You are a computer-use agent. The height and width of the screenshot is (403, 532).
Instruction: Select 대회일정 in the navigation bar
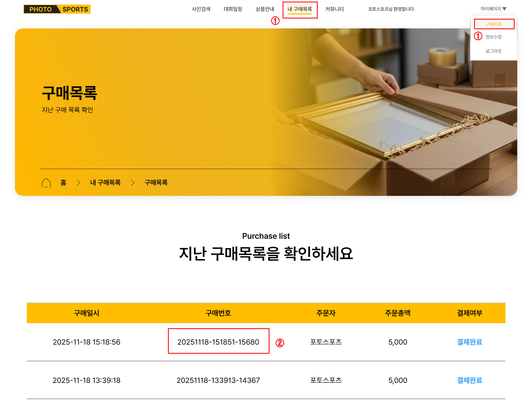click(x=233, y=9)
